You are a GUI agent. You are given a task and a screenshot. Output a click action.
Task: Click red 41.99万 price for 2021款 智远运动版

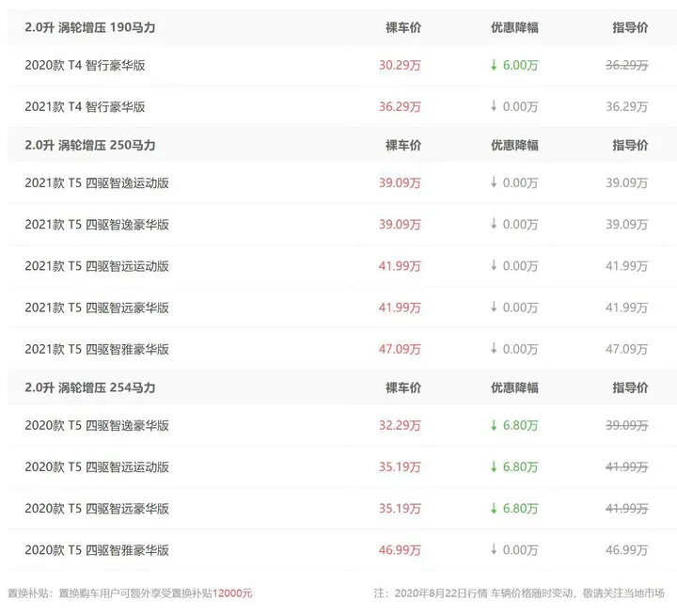click(x=400, y=266)
